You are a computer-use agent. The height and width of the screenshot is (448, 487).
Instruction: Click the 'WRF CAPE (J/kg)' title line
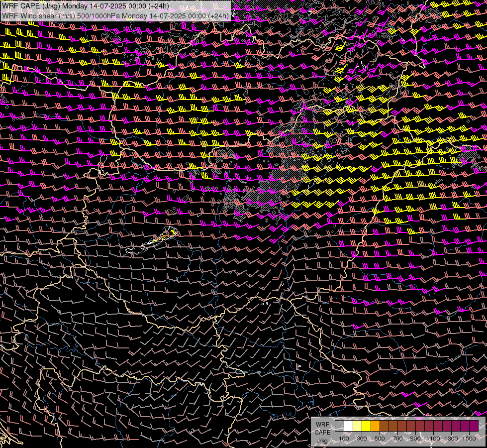pos(86,6)
